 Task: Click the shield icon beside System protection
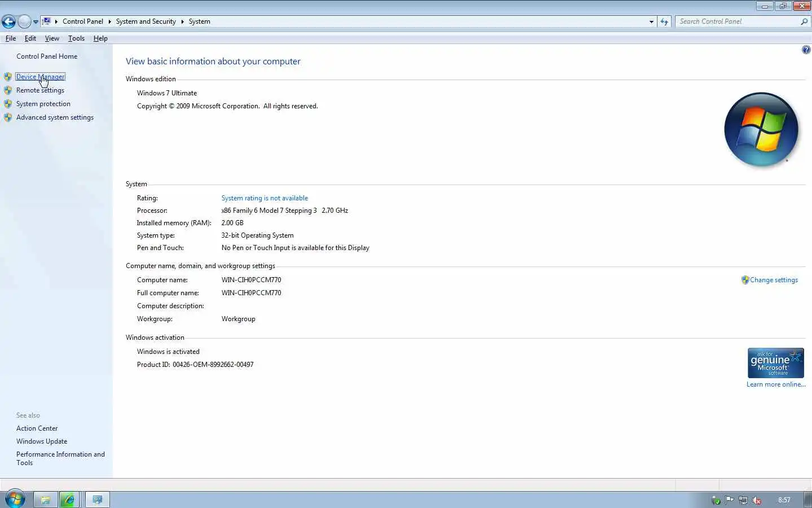click(8, 104)
